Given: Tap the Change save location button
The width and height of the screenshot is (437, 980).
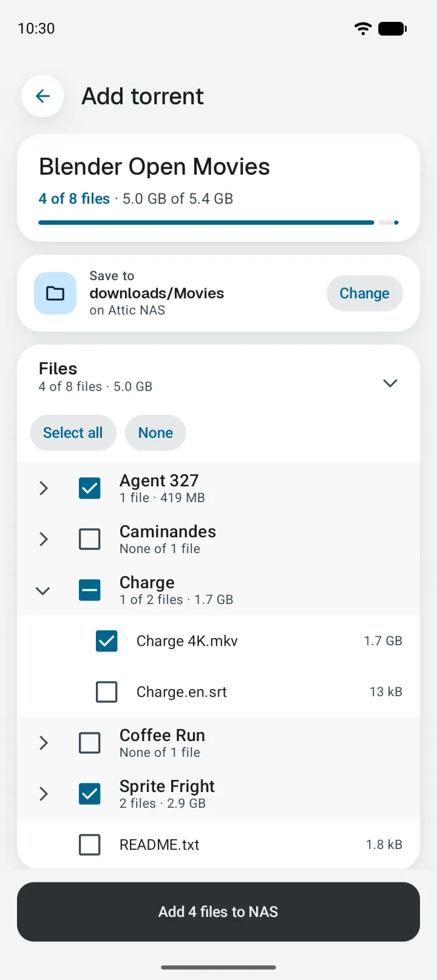Looking at the screenshot, I should pos(364,294).
